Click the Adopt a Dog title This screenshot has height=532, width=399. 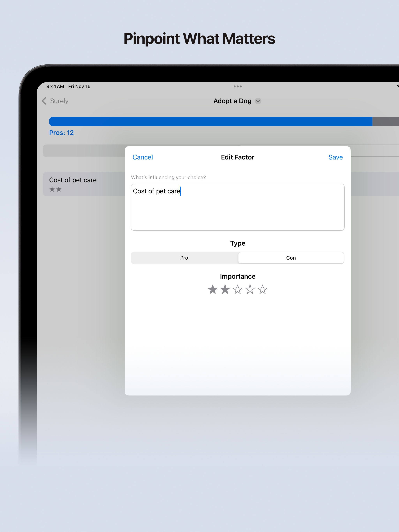click(x=232, y=101)
